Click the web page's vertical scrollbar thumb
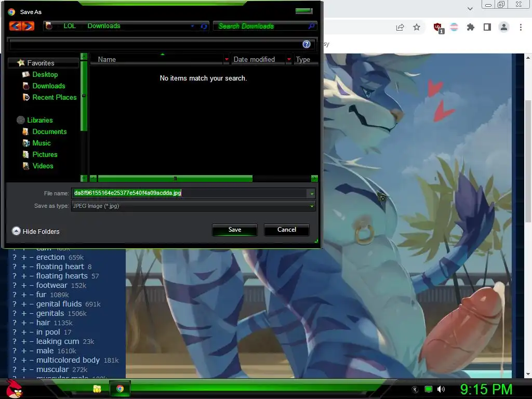This screenshot has width=532, height=399. point(528,161)
